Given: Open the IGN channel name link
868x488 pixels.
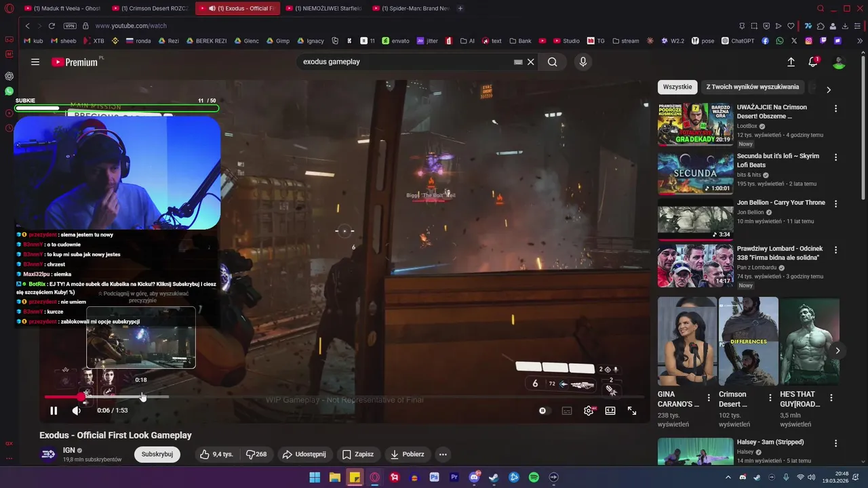Looking at the screenshot, I should pos(69,450).
